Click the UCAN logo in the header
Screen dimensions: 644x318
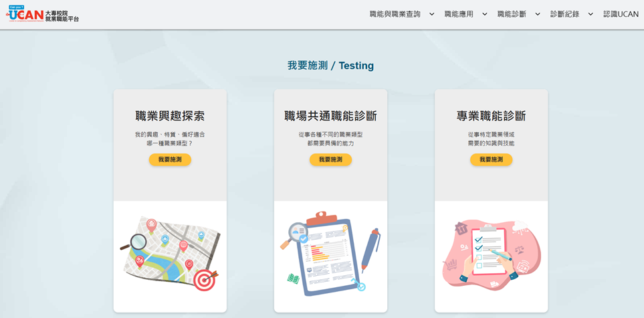[42, 15]
